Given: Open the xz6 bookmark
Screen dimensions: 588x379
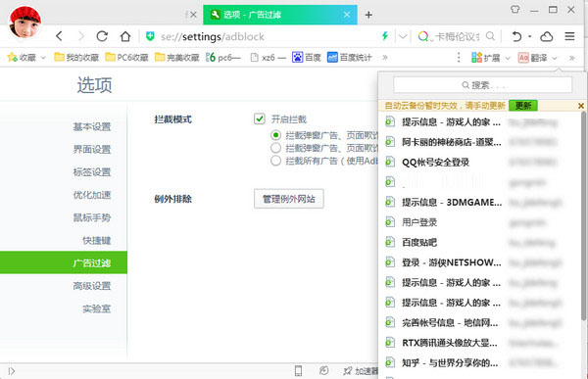Looking at the screenshot, I should pyautogui.click(x=268, y=58).
